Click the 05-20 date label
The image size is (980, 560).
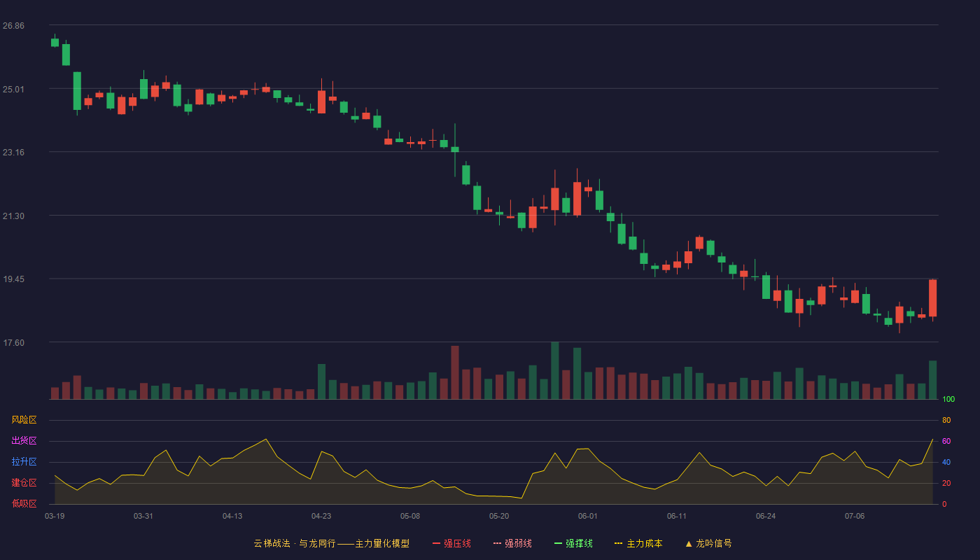(499, 516)
